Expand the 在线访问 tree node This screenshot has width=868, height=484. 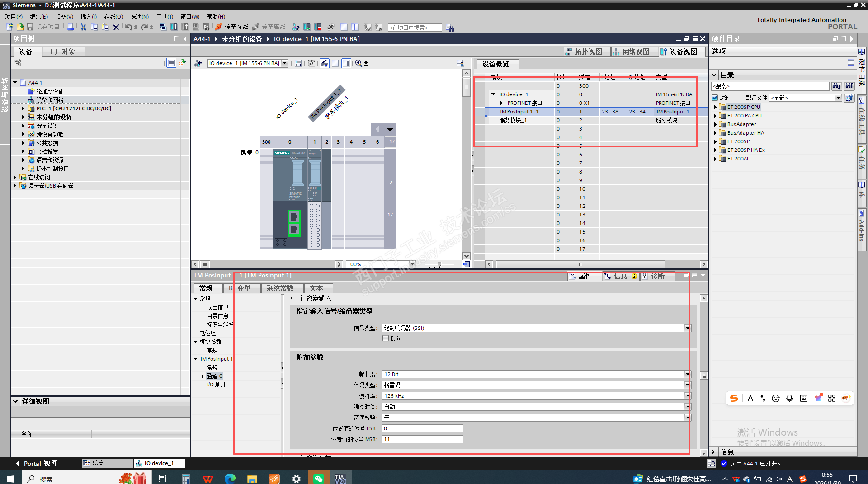click(15, 177)
